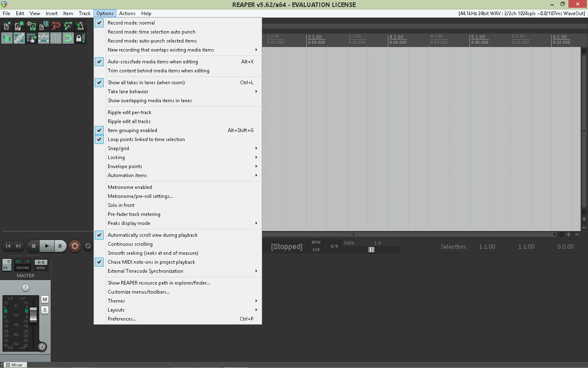Choose Show REAPER resource path in explorer/finder
588x368 pixels.
coord(178,283)
